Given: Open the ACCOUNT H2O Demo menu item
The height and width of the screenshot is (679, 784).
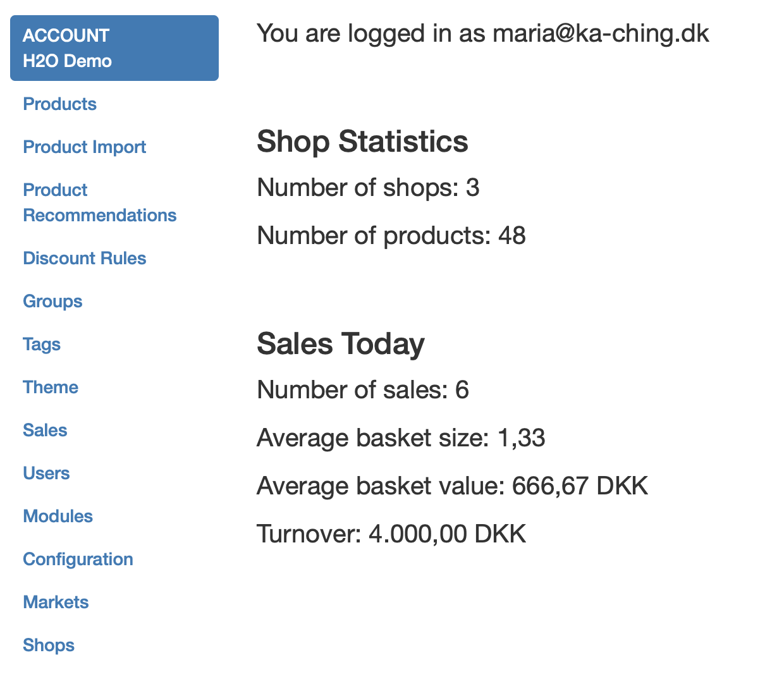Looking at the screenshot, I should [x=114, y=48].
